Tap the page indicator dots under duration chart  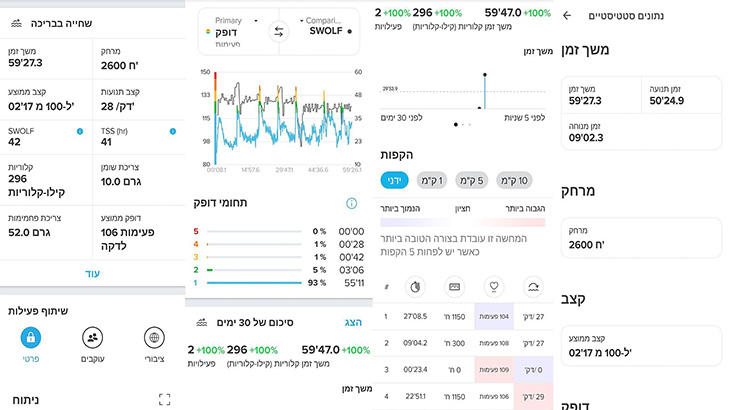(x=463, y=124)
